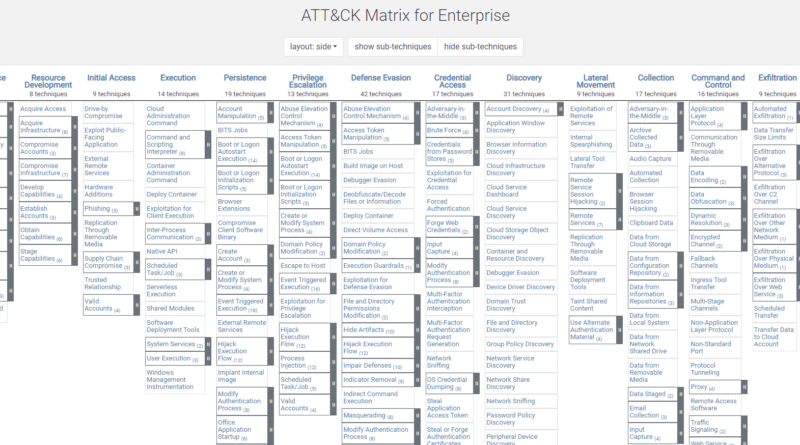Expand Hide Artifacts sub-techniques handle

pos(417,330)
